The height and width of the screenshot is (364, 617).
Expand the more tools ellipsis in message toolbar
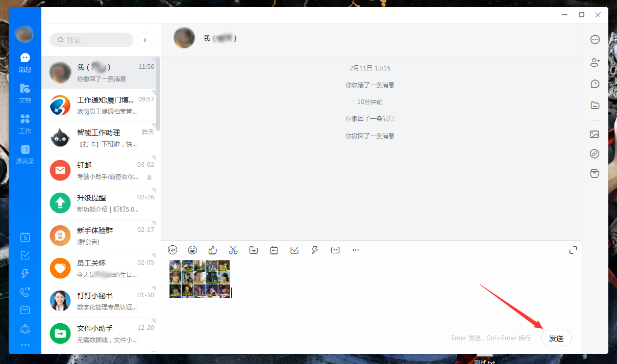click(356, 250)
